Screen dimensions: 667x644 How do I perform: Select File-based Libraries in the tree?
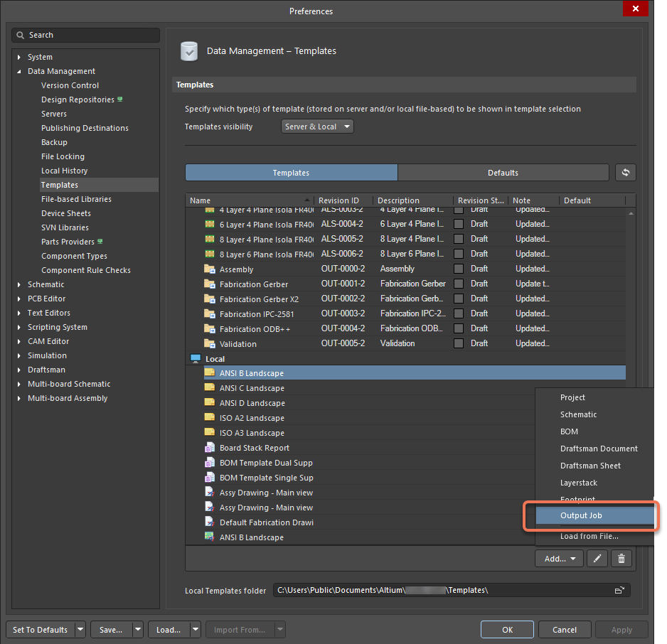click(76, 199)
